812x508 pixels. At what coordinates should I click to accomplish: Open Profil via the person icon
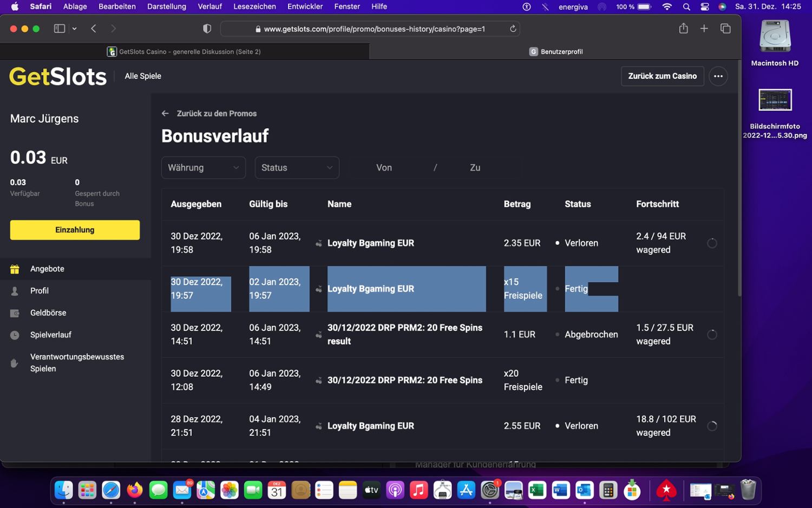pyautogui.click(x=15, y=291)
